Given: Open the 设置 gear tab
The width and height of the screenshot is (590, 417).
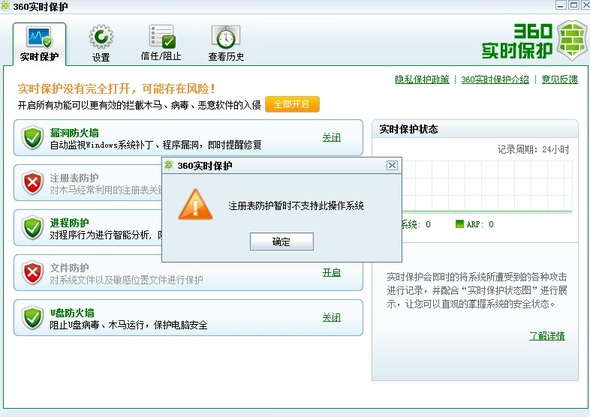Looking at the screenshot, I should pyautogui.click(x=101, y=44).
